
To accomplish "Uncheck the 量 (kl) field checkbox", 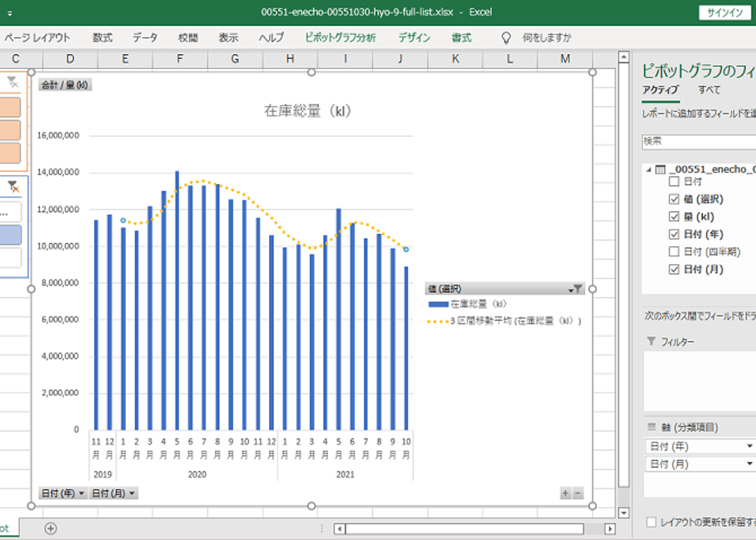I will point(674,217).
